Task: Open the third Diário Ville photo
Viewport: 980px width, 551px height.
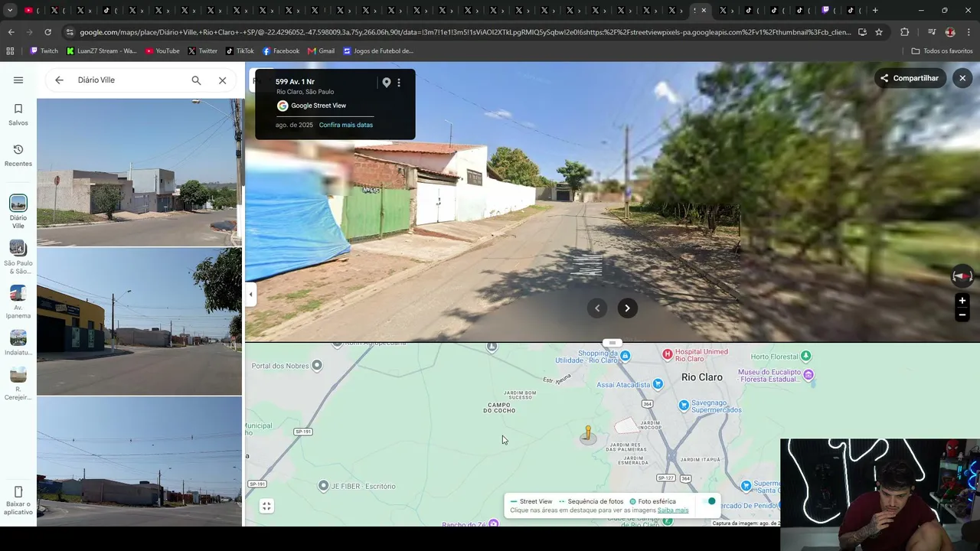Action: click(139, 461)
